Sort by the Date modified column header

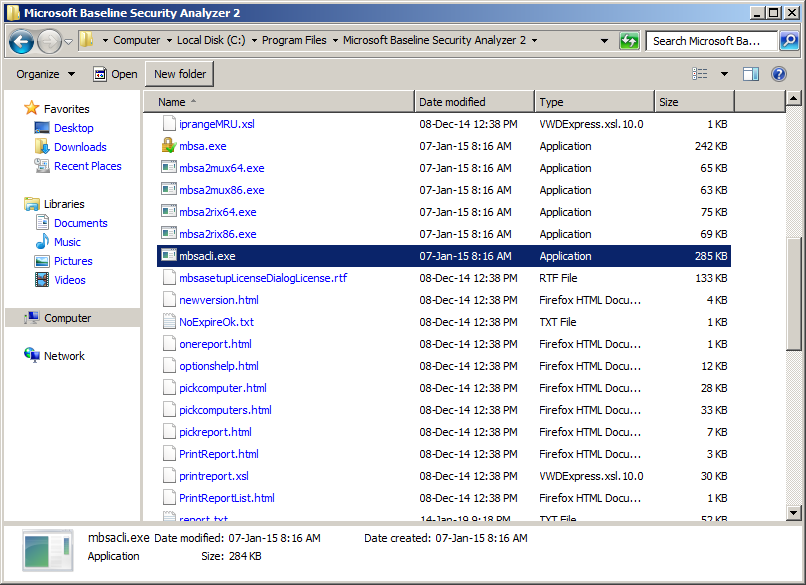[x=474, y=102]
